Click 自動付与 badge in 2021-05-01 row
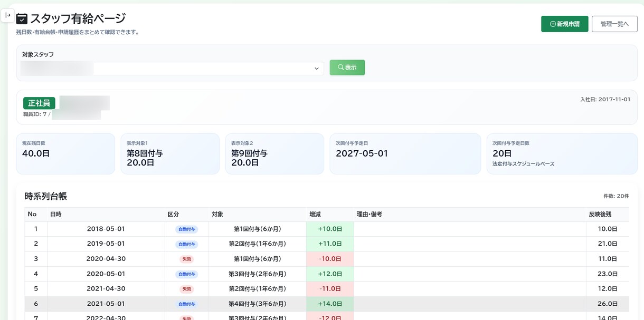This screenshot has height=320, width=644. [x=187, y=304]
